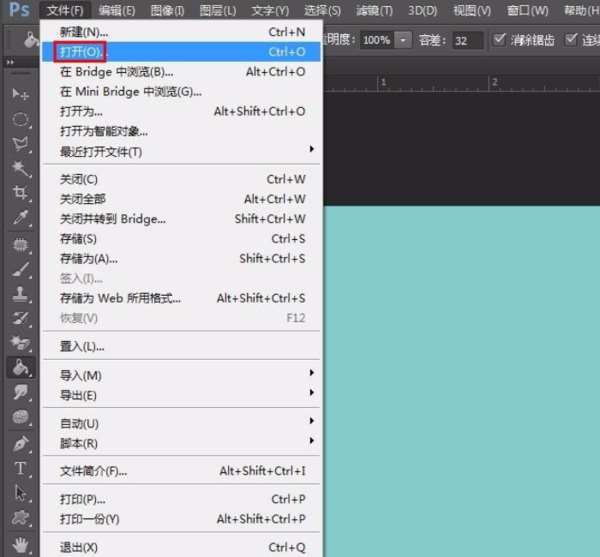Select the Move tool
600x557 pixels.
(x=20, y=94)
